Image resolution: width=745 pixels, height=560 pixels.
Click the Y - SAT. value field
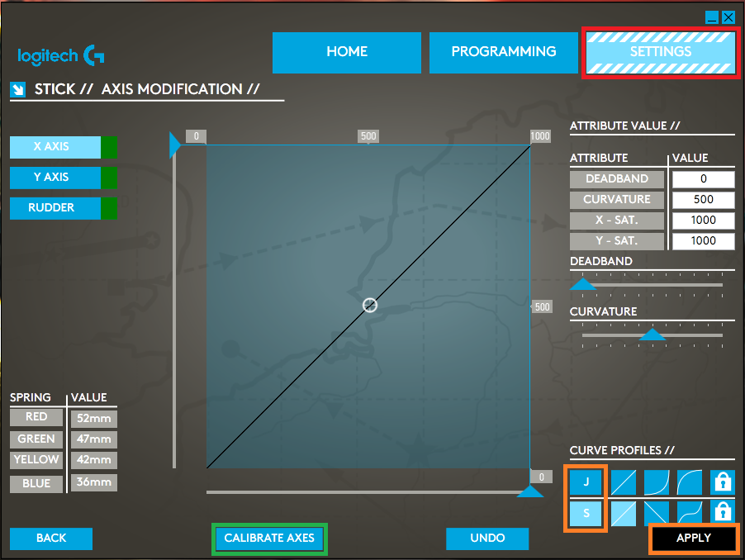(704, 241)
